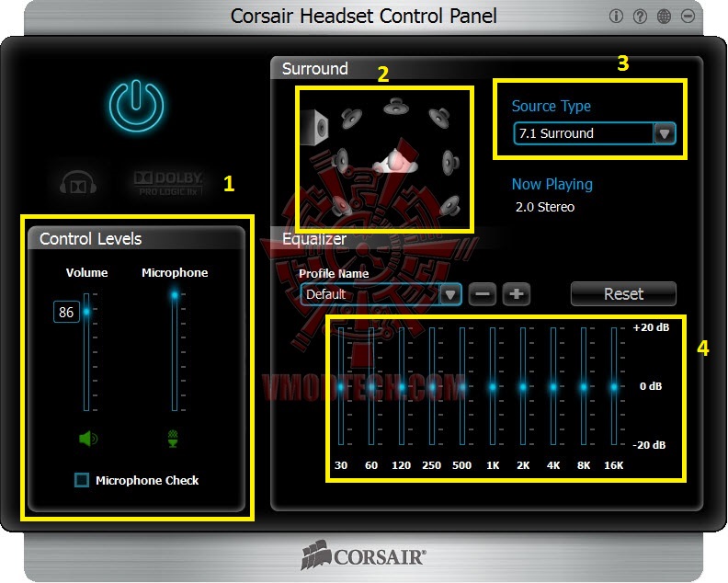The height and width of the screenshot is (583, 728).
Task: Click the 4K equalizer slider
Action: [553, 386]
